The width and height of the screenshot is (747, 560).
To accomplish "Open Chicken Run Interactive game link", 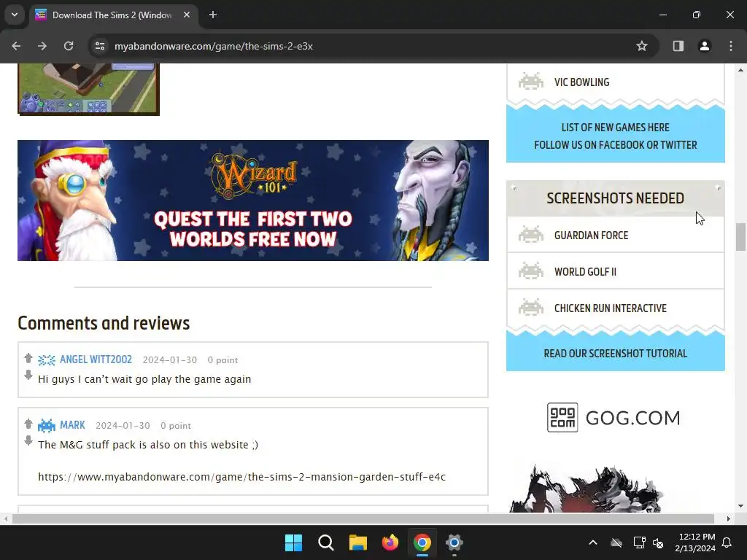I will click(x=611, y=308).
